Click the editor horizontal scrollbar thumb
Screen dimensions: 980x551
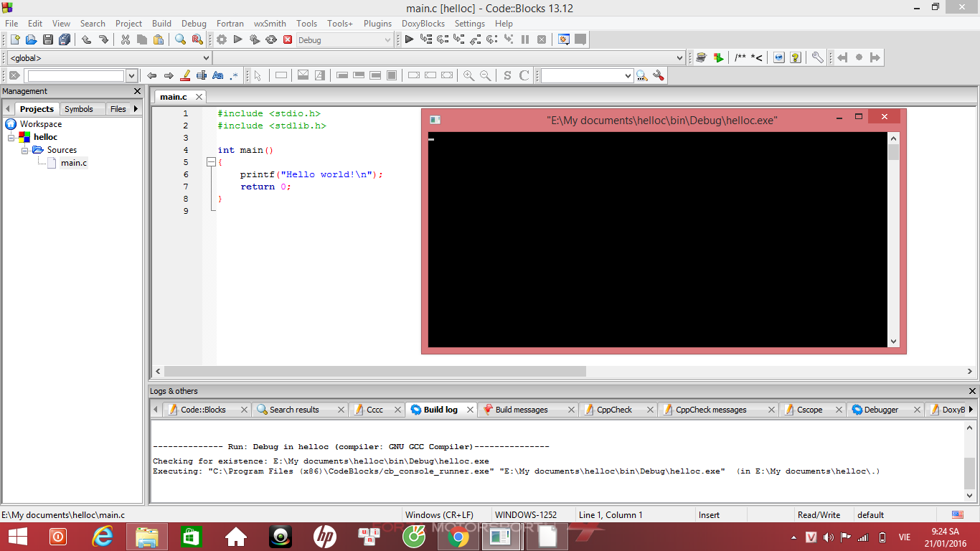(375, 372)
